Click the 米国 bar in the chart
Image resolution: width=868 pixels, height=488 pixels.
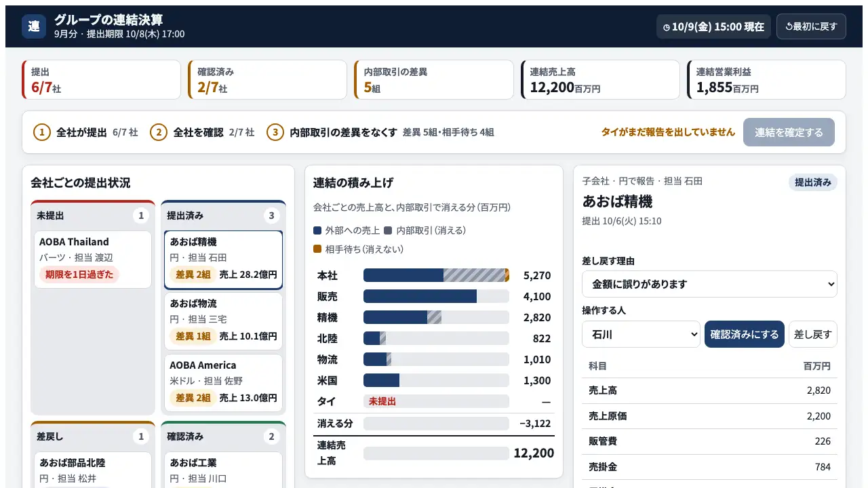[x=436, y=380]
